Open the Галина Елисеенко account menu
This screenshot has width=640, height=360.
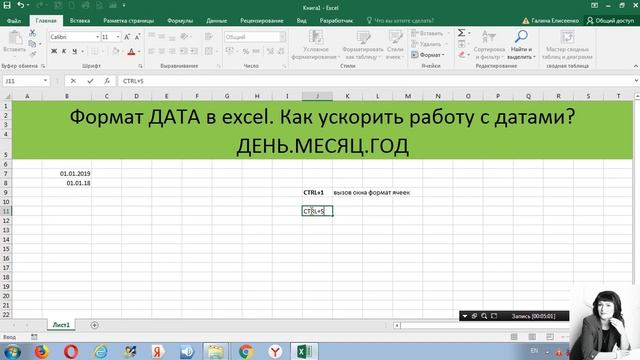[551, 20]
